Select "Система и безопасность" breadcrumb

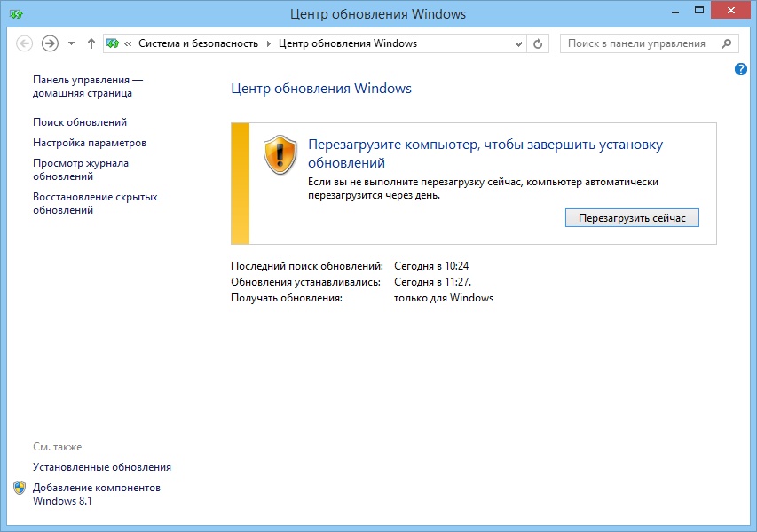point(198,43)
